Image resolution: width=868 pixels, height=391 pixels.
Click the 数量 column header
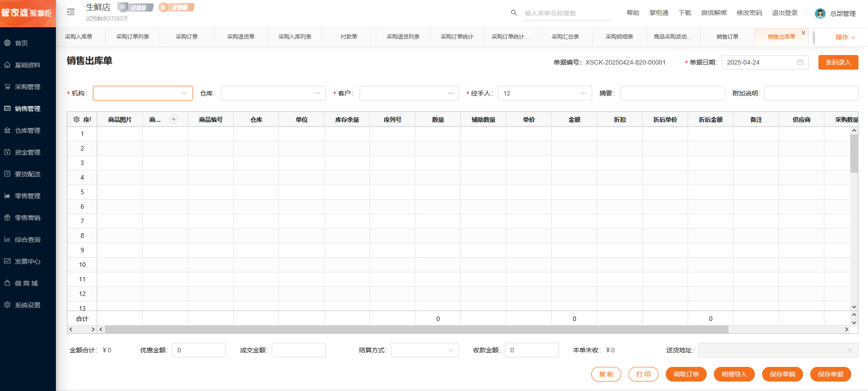click(x=438, y=120)
